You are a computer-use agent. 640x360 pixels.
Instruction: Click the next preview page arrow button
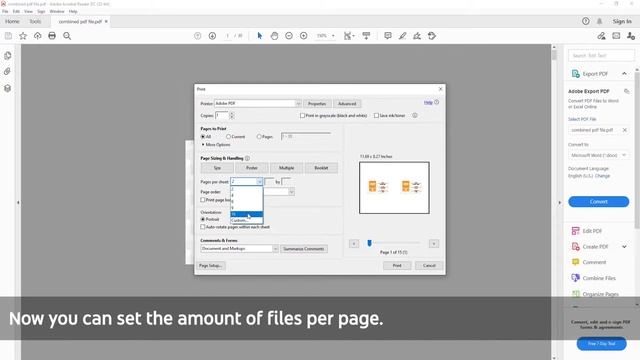[x=434, y=244]
